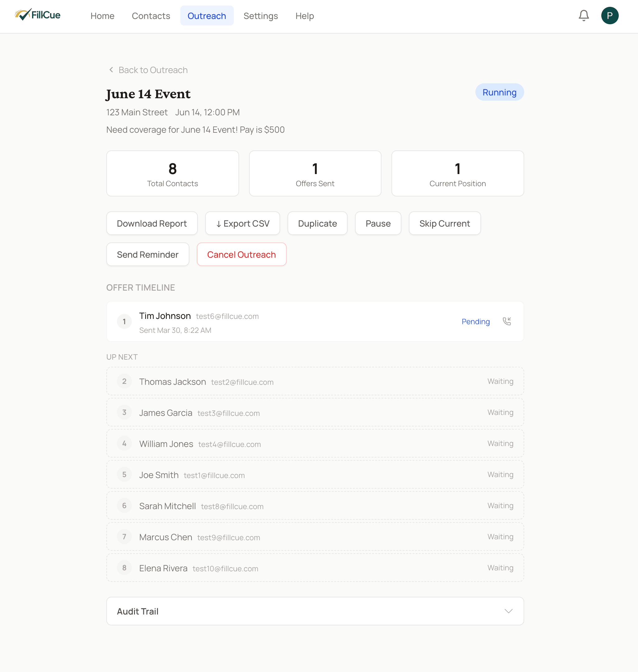Viewport: 638px width, 672px height.
Task: Click Back to Outreach link
Action: pos(153,70)
